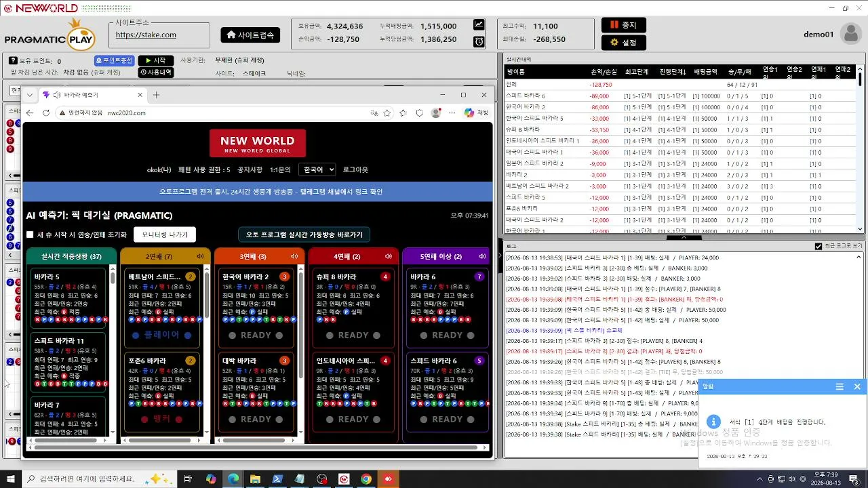Viewport: 868px width, 488px height.
Task: Open File Explorer from the taskbar
Action: (255, 479)
